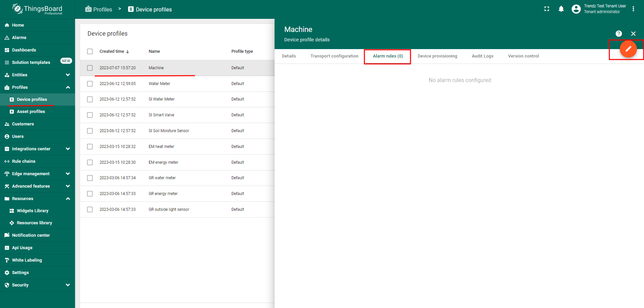The height and width of the screenshot is (308, 644).
Task: Toggle fullscreen mode icon
Action: [x=546, y=9]
